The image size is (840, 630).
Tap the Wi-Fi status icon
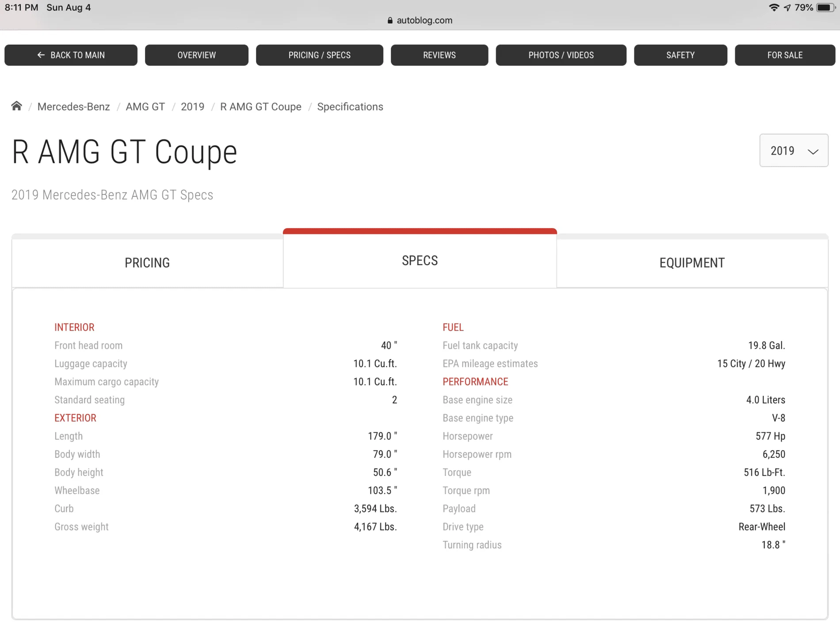point(774,8)
